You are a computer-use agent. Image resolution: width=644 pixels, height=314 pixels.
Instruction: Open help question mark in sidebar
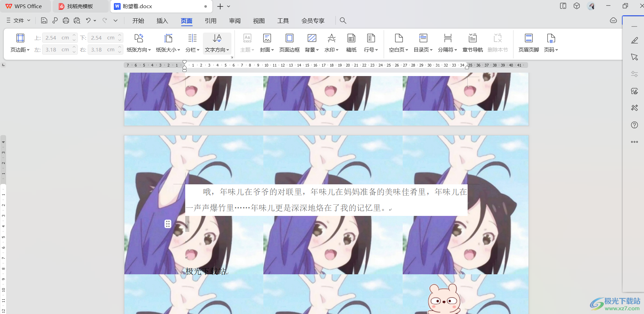coord(634,125)
